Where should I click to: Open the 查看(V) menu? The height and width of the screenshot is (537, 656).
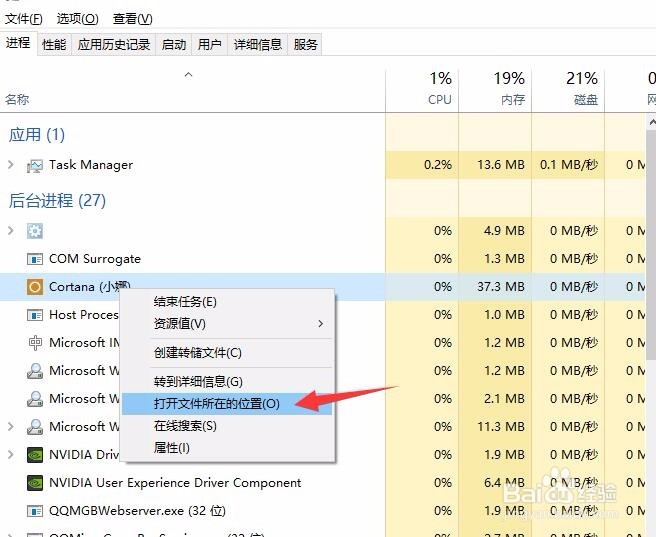click(133, 19)
